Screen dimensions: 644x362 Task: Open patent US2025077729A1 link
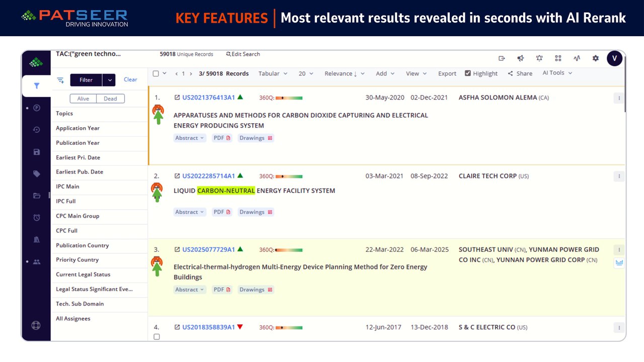coord(208,249)
